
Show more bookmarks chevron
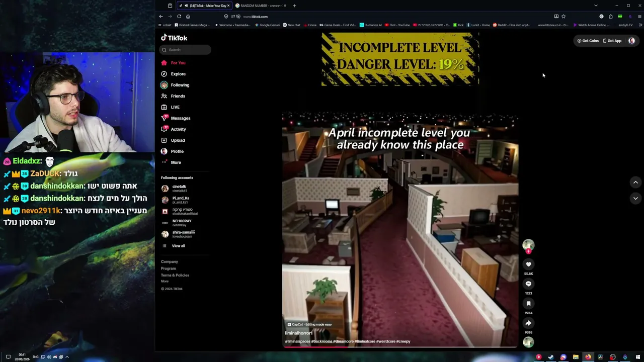[640, 25]
